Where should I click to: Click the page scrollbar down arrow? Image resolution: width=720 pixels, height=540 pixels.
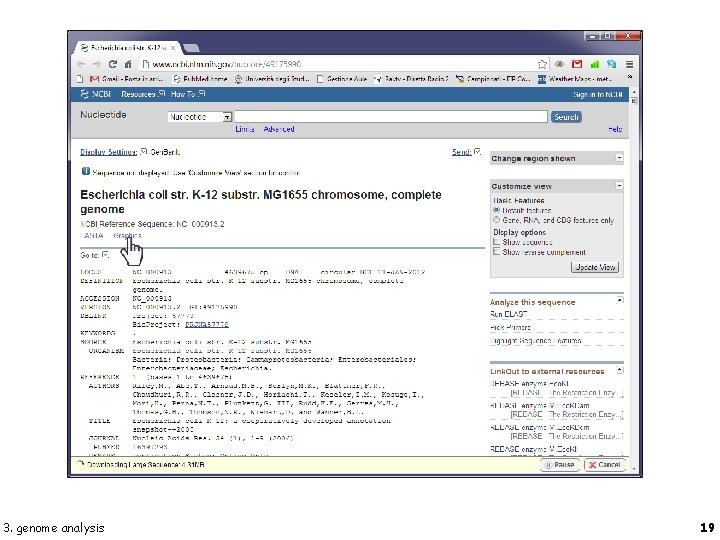pos(634,469)
